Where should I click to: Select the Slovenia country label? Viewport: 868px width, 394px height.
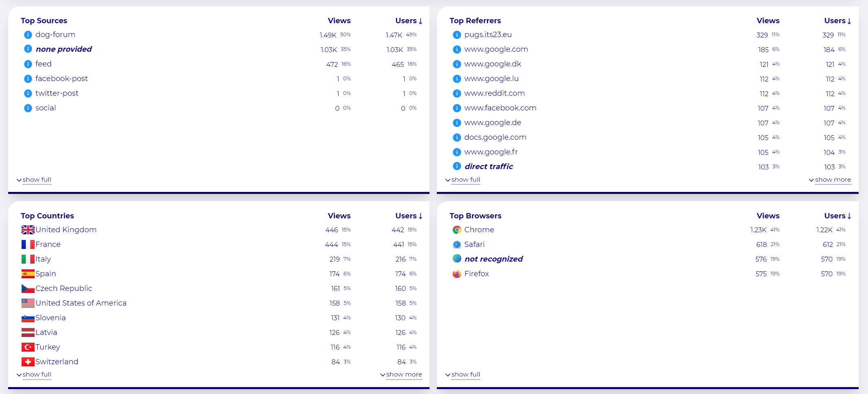tap(50, 318)
